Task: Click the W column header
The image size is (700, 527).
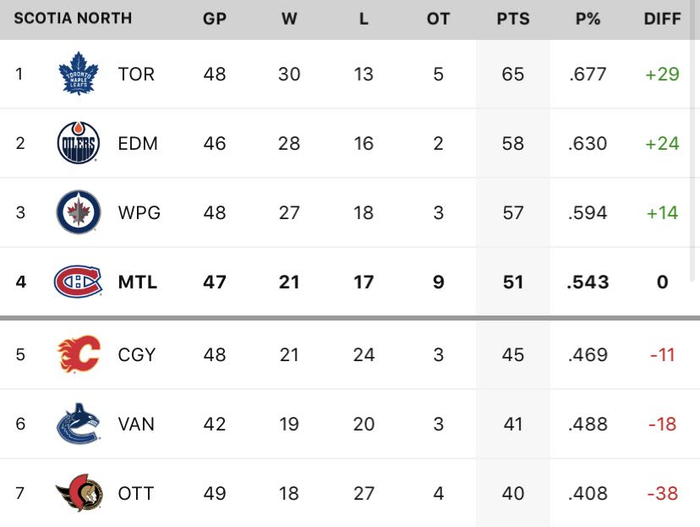Action: [x=289, y=19]
